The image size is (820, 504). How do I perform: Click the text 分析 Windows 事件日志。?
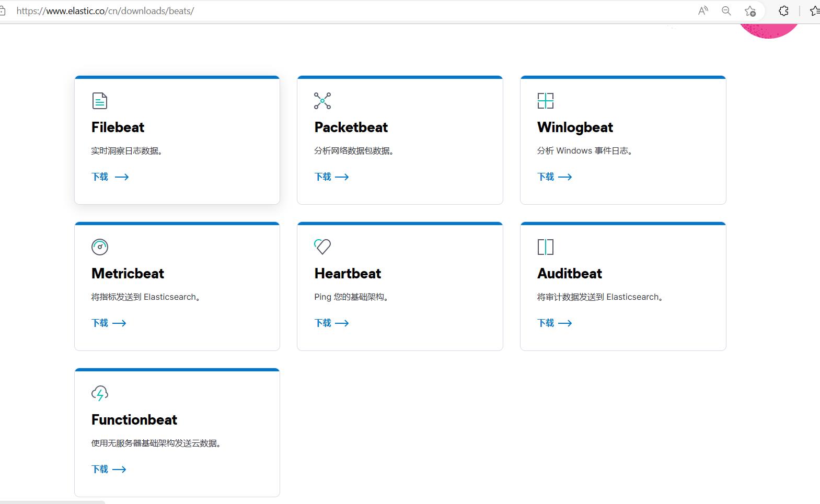[x=585, y=151]
